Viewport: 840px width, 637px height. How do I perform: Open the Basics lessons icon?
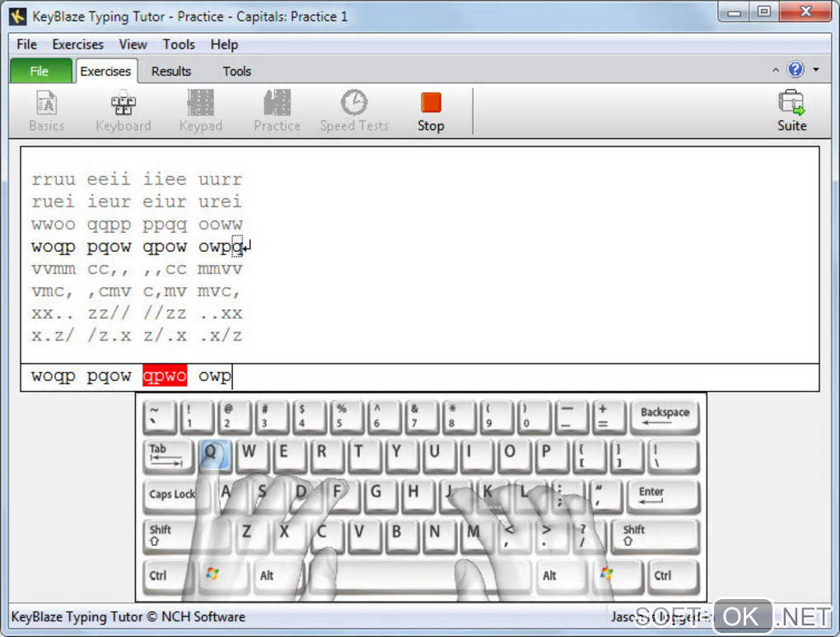point(47,111)
